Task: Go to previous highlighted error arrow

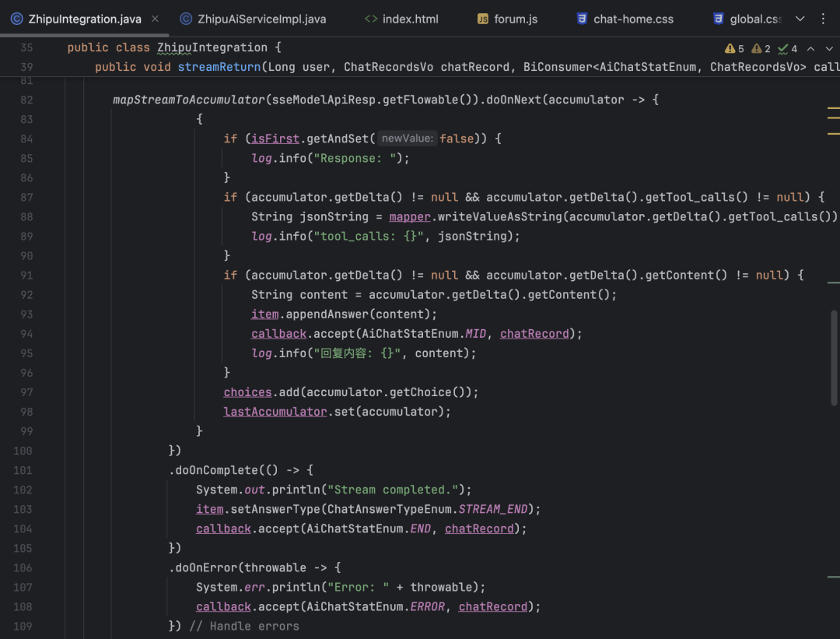Action: pos(811,49)
